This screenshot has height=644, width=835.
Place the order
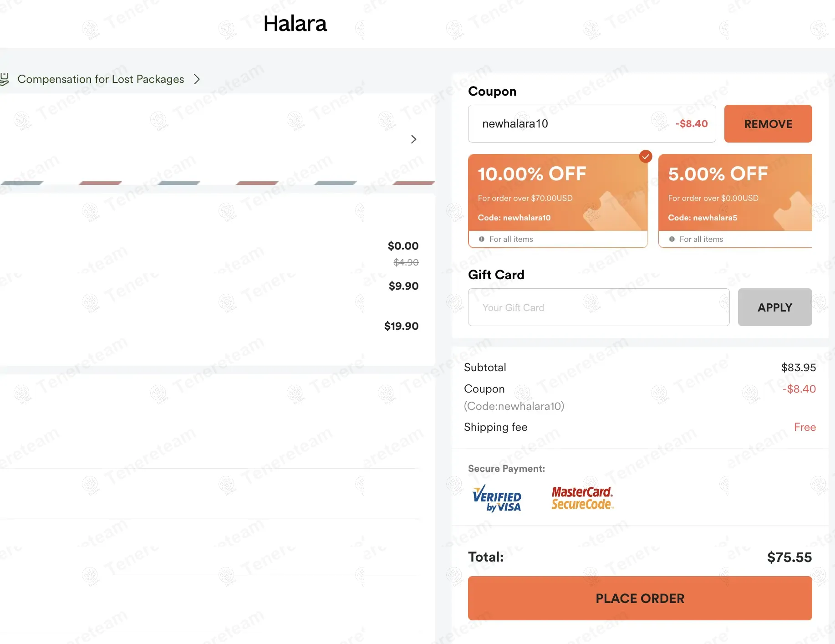click(x=640, y=598)
